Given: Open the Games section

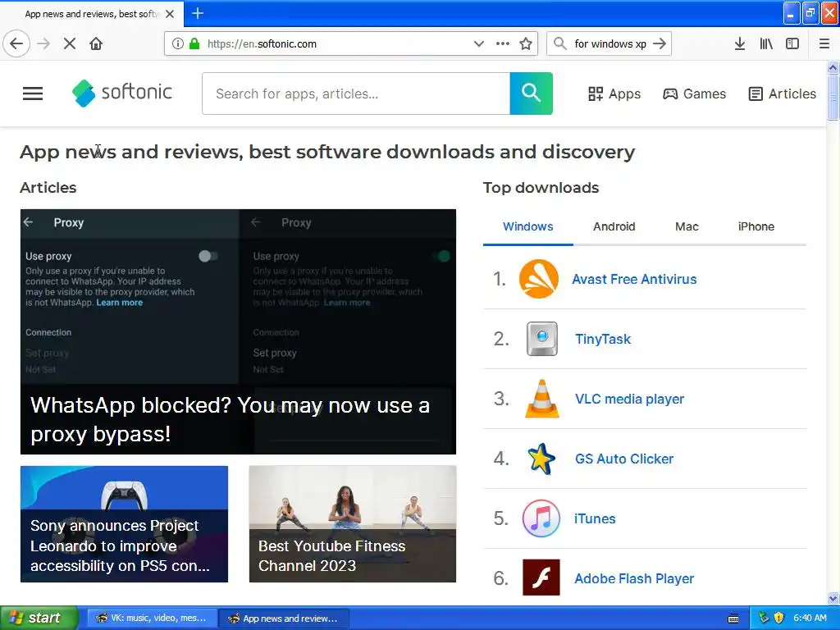Looking at the screenshot, I should (694, 94).
